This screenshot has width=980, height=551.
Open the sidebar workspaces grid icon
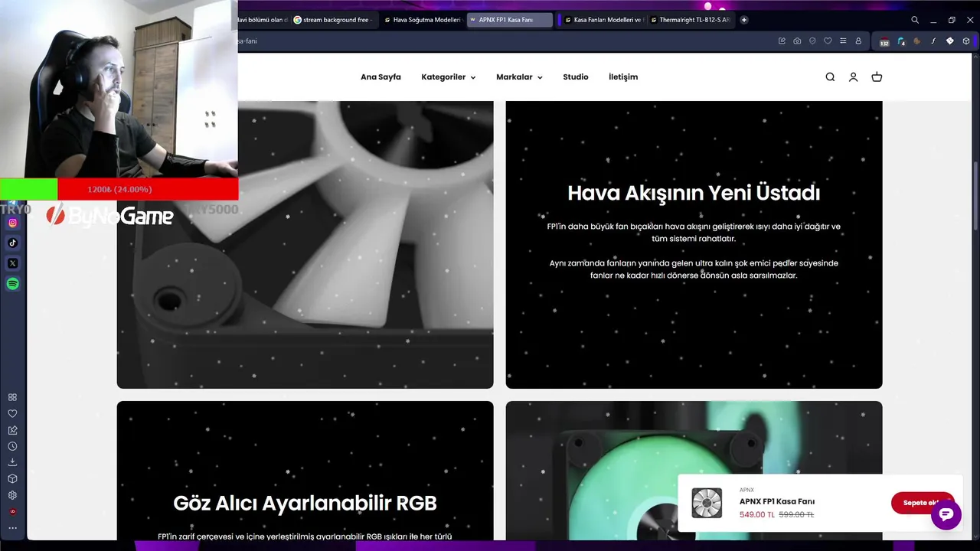(x=12, y=397)
